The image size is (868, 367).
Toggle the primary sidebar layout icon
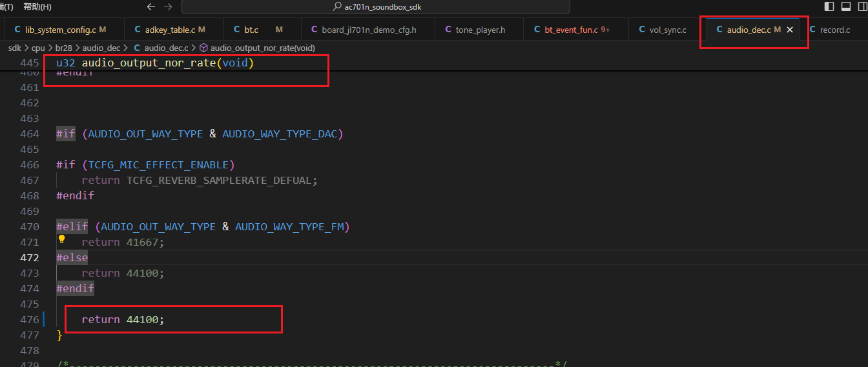click(x=829, y=6)
